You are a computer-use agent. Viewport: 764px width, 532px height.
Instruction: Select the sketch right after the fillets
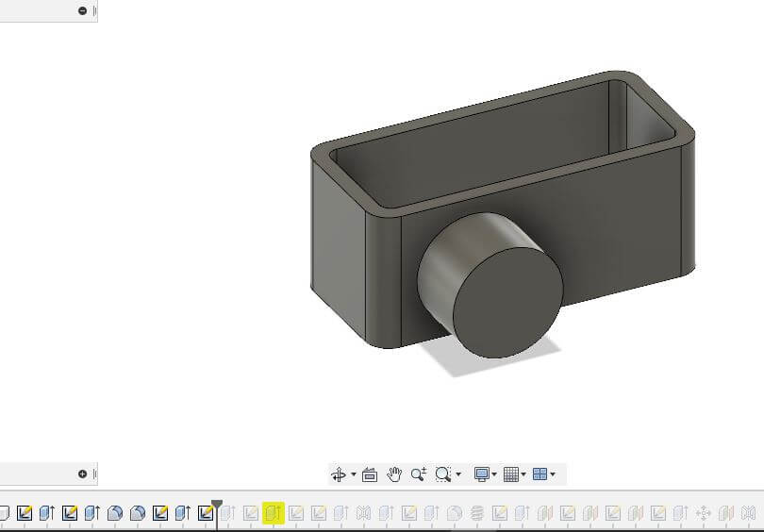[160, 513]
